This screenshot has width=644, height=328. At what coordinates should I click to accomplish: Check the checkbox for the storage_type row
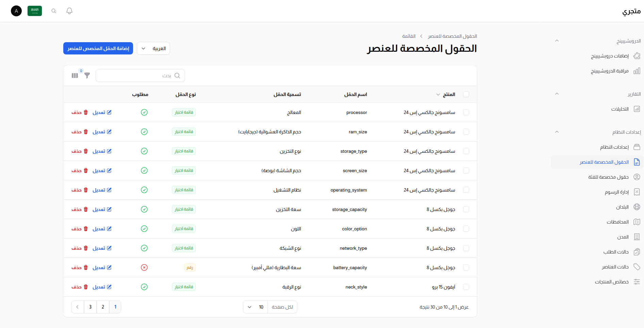466,151
